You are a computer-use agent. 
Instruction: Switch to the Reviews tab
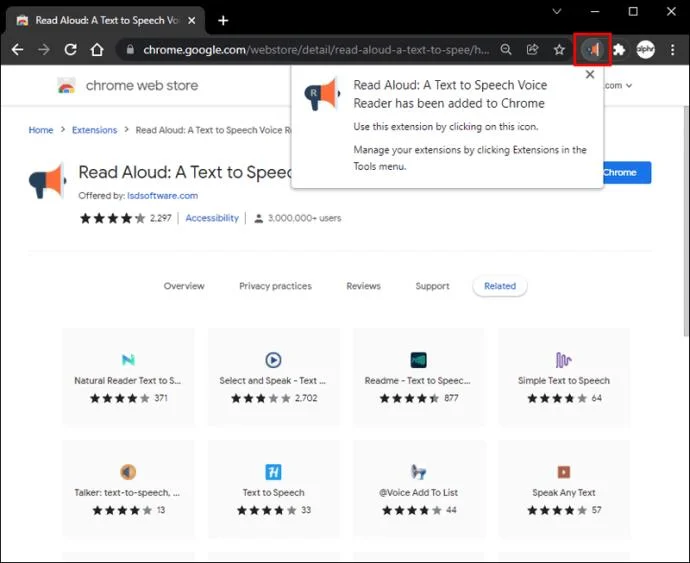(x=363, y=286)
